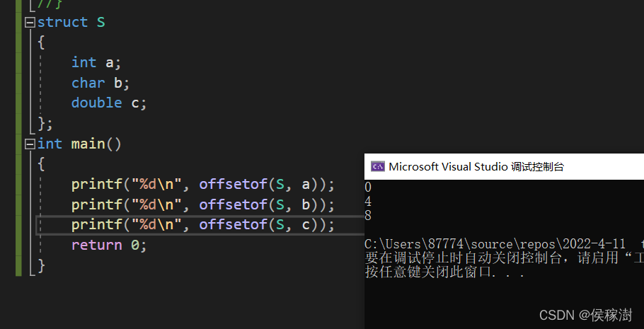644x329 pixels.
Task: Click the 'char b;' member line
Action: tap(100, 83)
